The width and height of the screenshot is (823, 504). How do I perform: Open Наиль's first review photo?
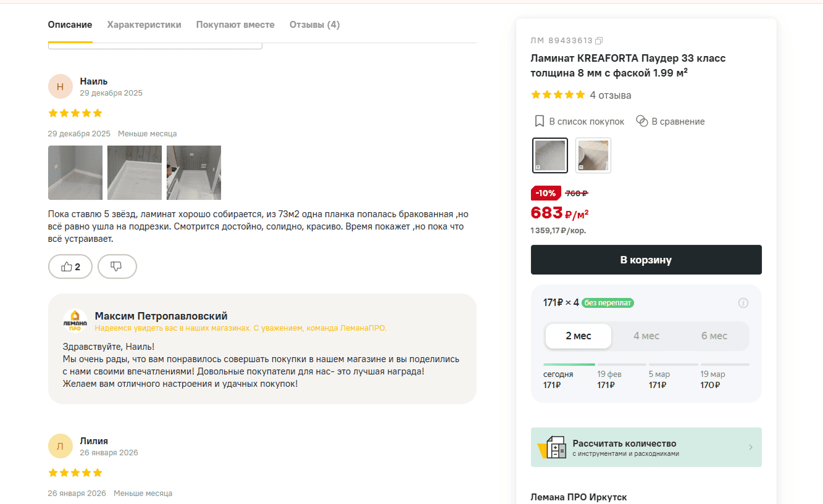click(x=75, y=173)
